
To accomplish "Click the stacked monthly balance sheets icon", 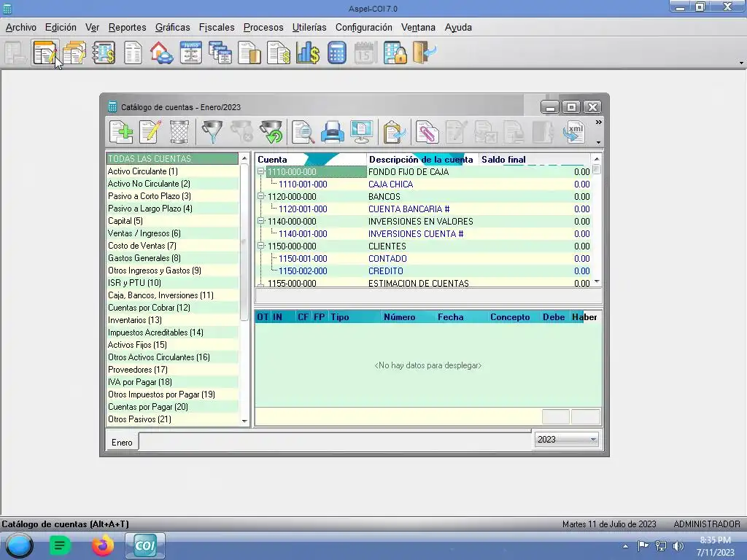I will tap(220, 52).
